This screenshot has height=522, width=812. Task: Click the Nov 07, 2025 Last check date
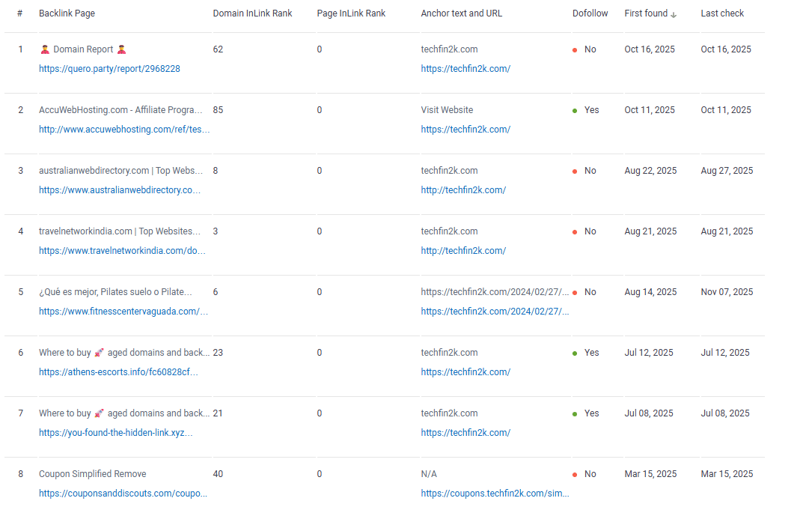pyautogui.click(x=727, y=292)
